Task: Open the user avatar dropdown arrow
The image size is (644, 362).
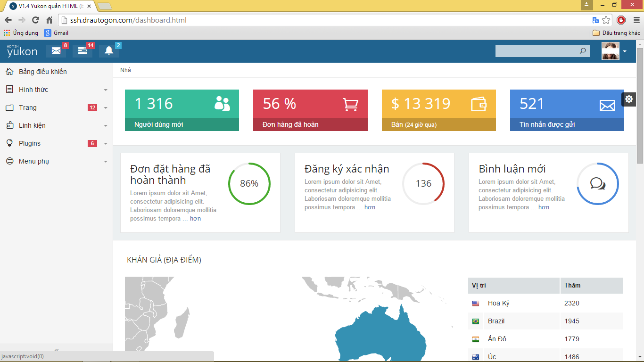Action: pos(625,51)
